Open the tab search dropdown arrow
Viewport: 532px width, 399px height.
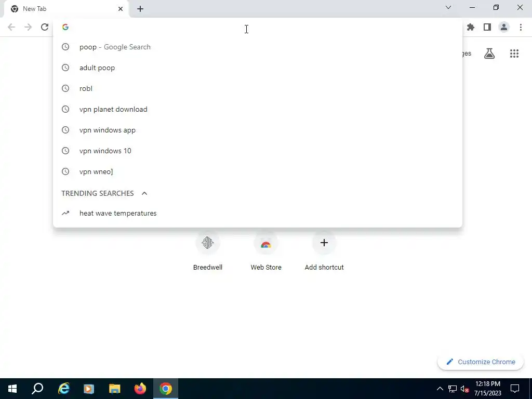[x=448, y=7]
